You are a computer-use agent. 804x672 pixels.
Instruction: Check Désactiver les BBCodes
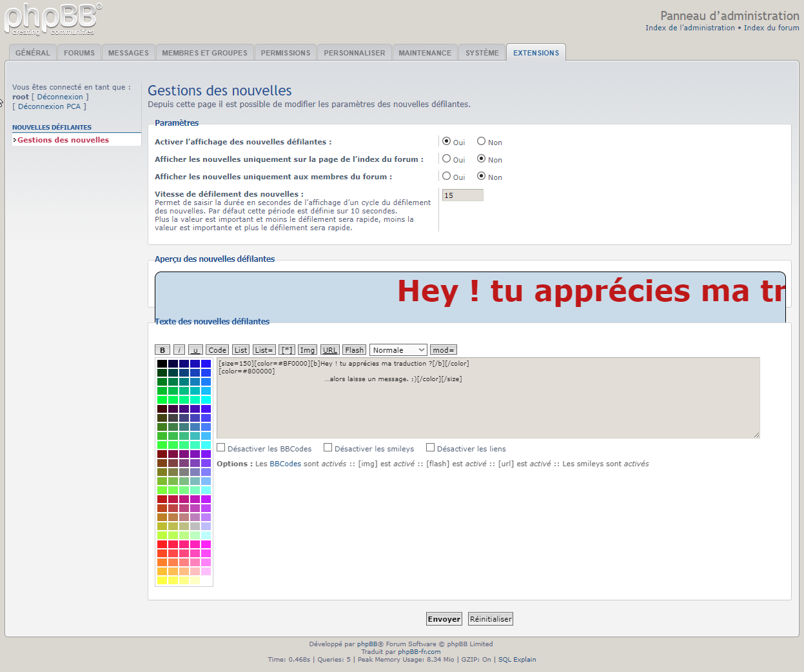click(221, 448)
